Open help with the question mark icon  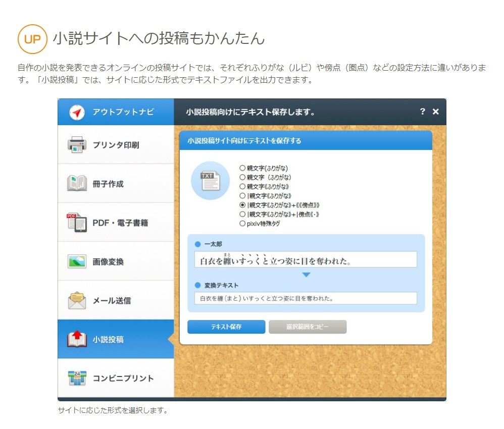pyautogui.click(x=423, y=112)
